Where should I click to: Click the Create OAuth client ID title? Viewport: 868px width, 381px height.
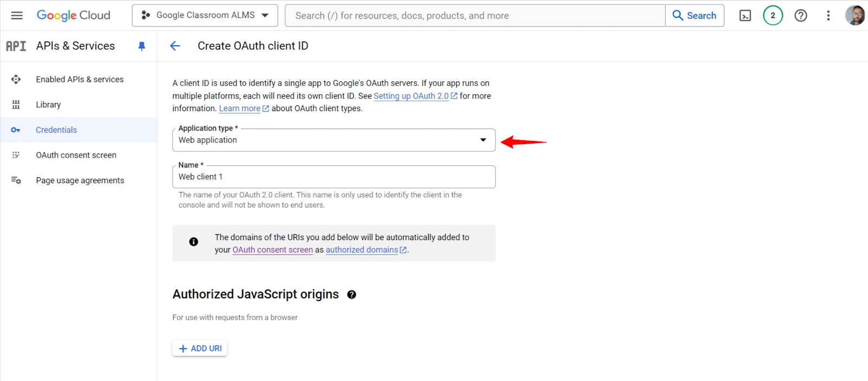253,46
